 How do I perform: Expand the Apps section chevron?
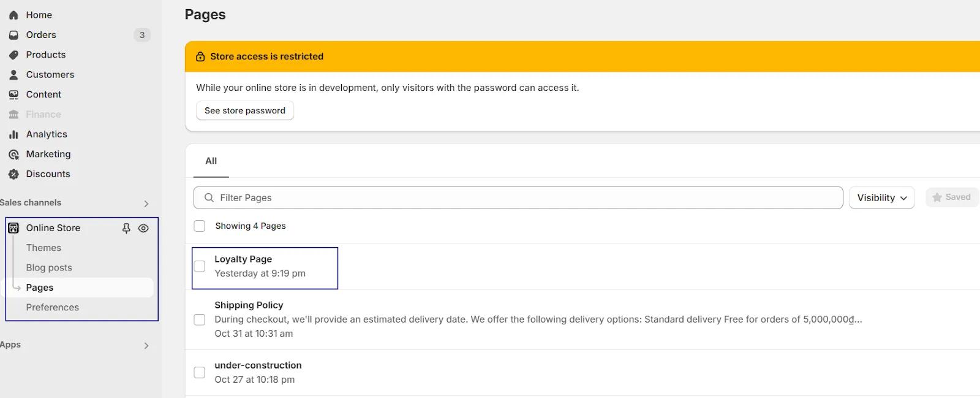point(146,346)
